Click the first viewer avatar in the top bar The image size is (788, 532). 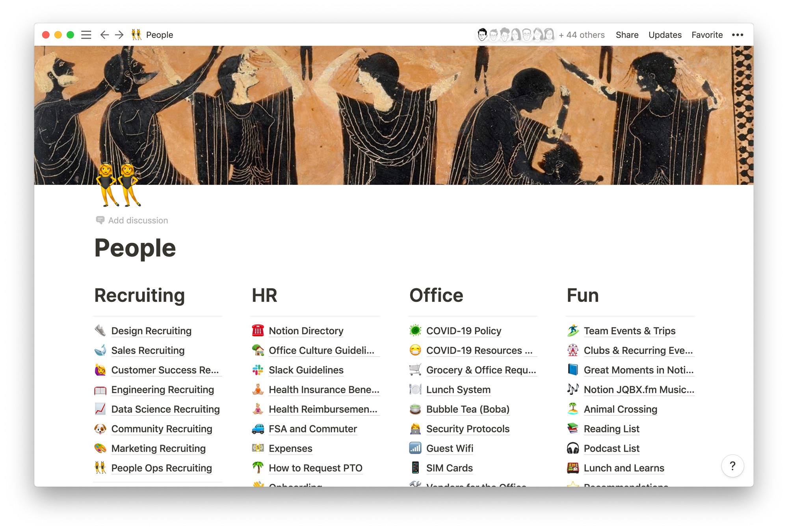click(482, 35)
